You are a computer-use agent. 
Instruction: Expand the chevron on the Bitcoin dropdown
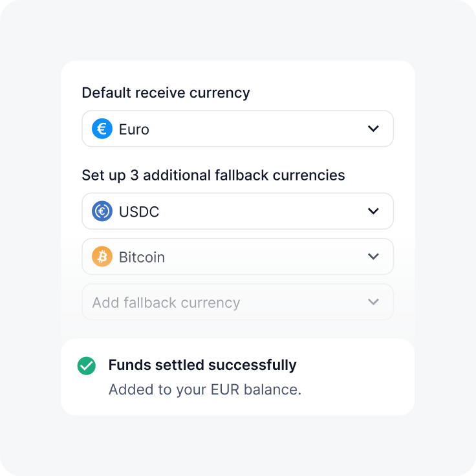point(373,257)
